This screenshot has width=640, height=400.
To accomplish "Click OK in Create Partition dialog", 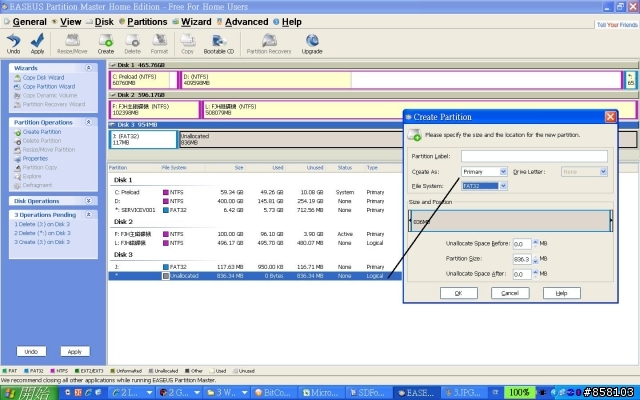I will (459, 293).
